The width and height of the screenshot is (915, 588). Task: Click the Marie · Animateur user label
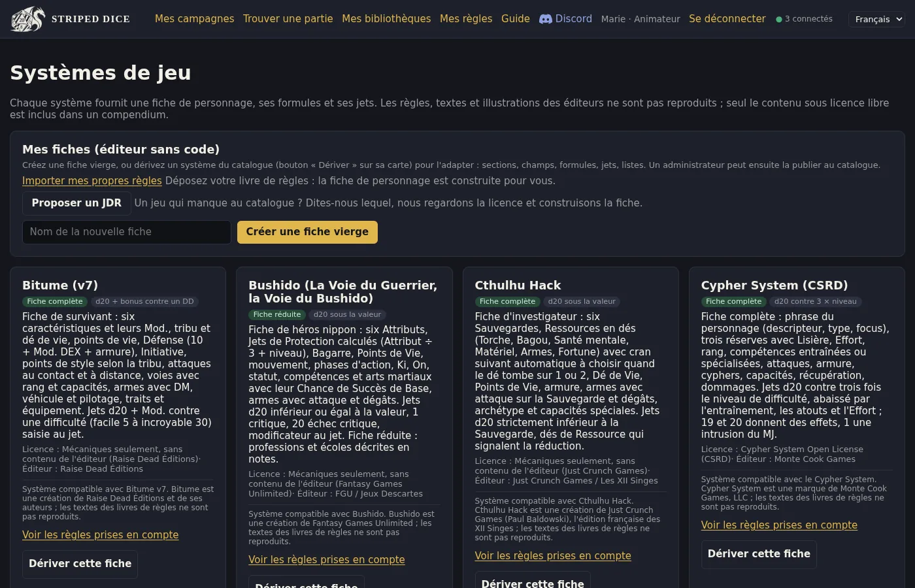click(640, 20)
